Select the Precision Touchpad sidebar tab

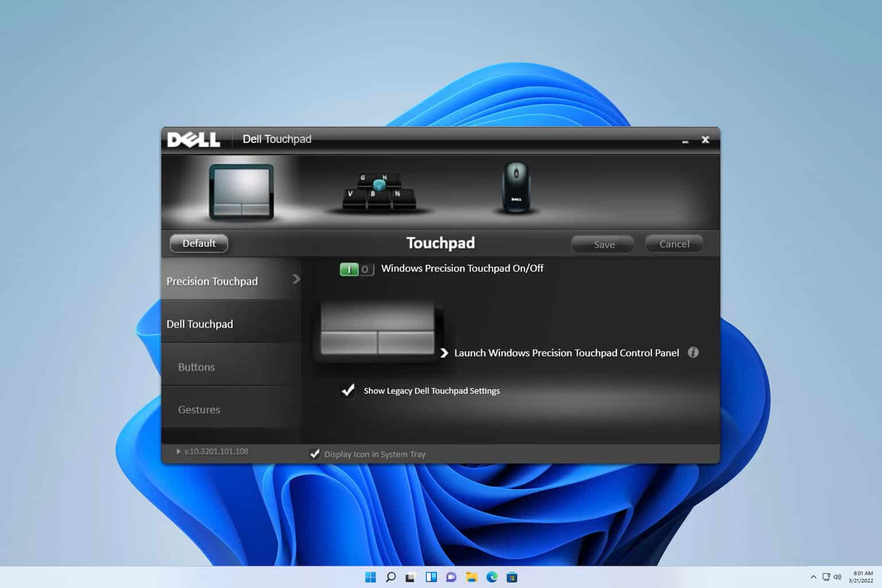pos(231,279)
